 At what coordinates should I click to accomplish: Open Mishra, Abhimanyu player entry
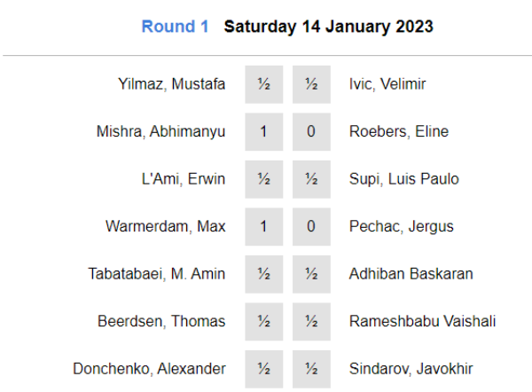[x=160, y=131]
